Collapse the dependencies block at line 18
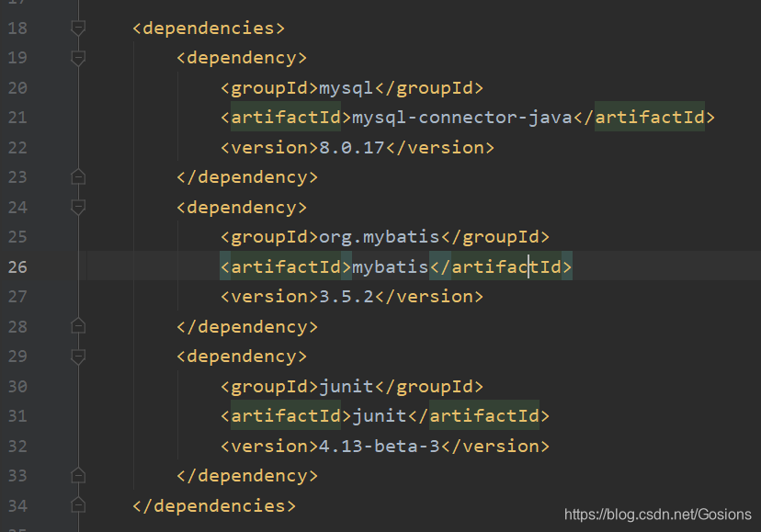Image resolution: width=761 pixels, height=532 pixels. pyautogui.click(x=78, y=28)
